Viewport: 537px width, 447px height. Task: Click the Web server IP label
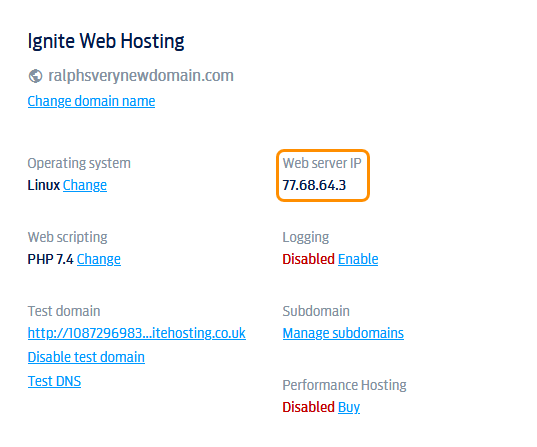click(x=322, y=163)
